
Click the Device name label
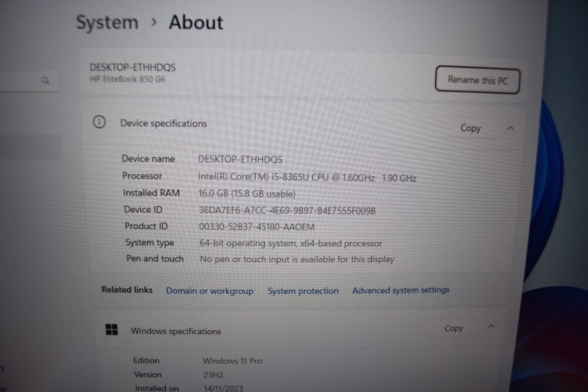(x=148, y=159)
